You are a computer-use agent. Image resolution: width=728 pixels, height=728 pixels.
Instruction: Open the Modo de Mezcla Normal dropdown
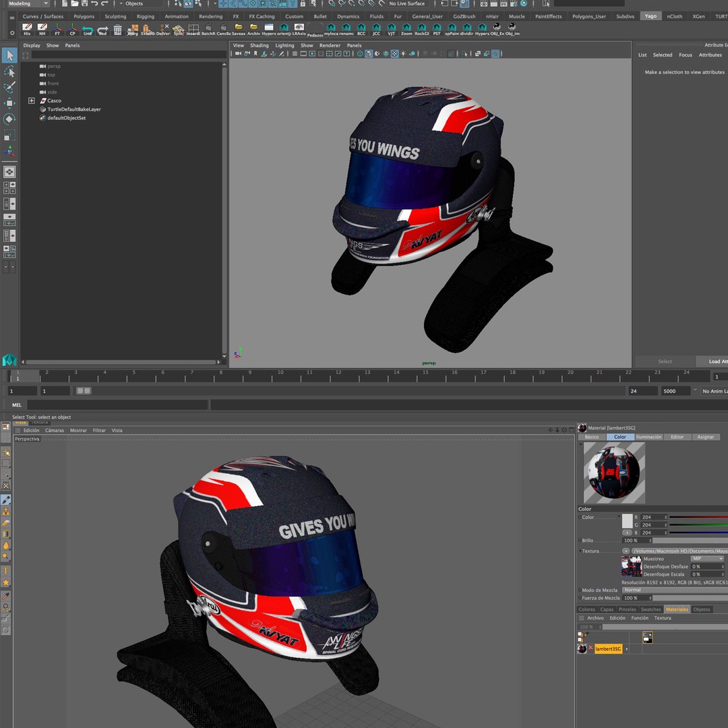(x=675, y=590)
